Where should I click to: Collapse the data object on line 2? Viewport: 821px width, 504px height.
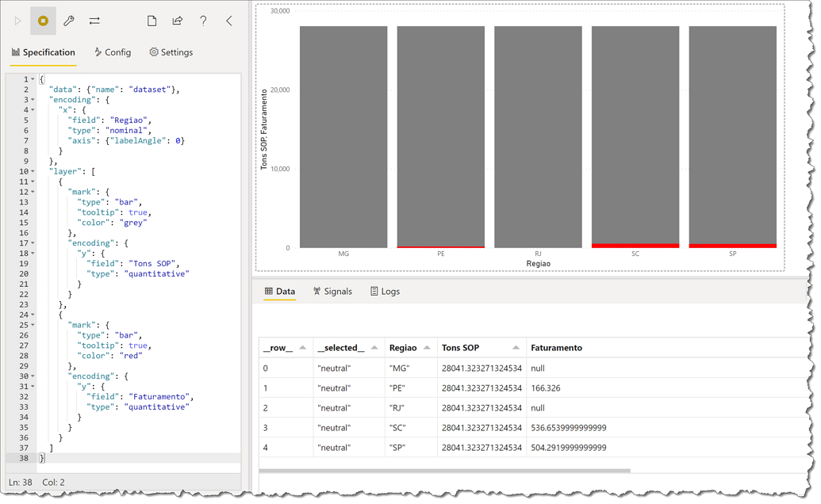click(x=33, y=90)
